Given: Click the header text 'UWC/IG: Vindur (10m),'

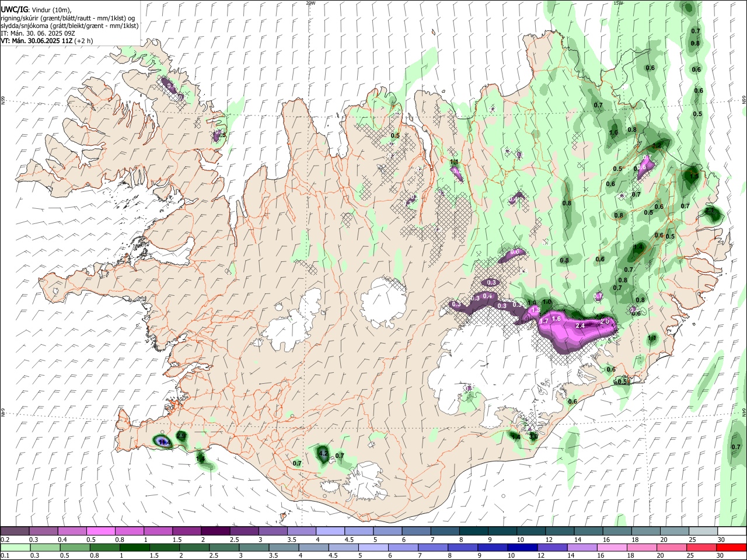Looking at the screenshot, I should pyautogui.click(x=36, y=10).
